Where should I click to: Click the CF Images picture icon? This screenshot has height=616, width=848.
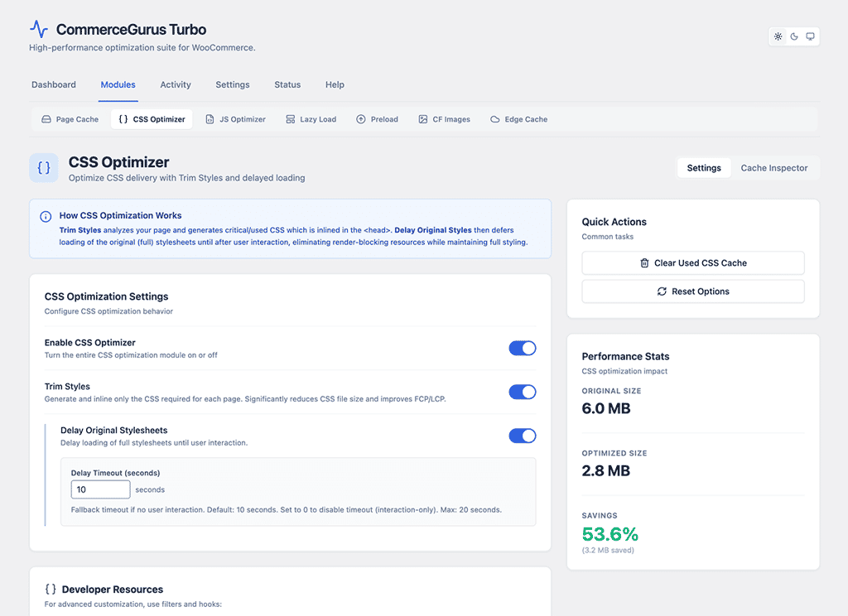423,119
